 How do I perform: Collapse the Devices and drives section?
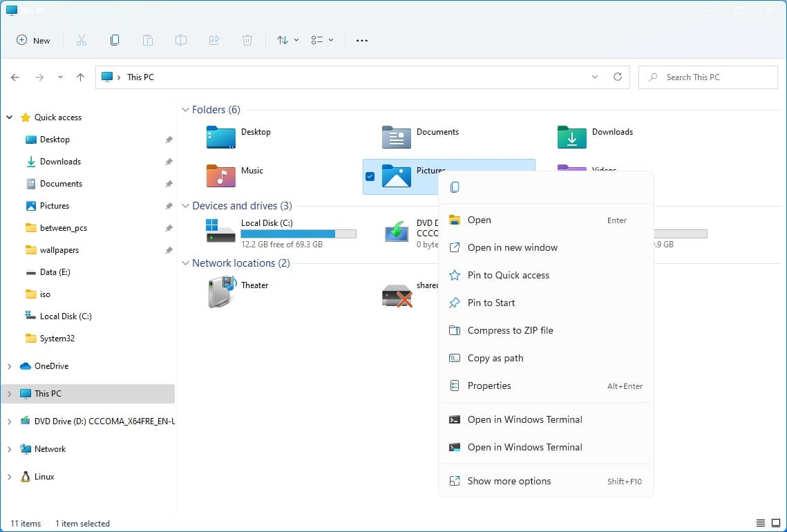(x=185, y=205)
